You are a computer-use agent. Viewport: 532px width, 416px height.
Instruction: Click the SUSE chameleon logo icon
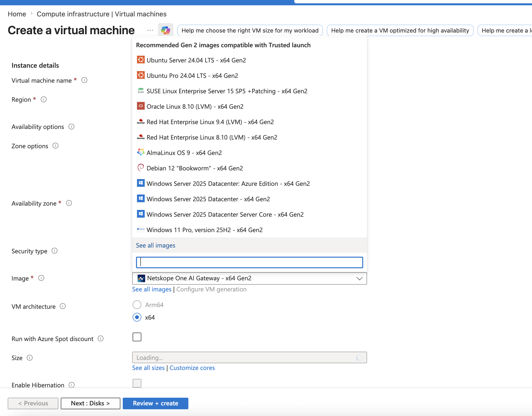[141, 91]
